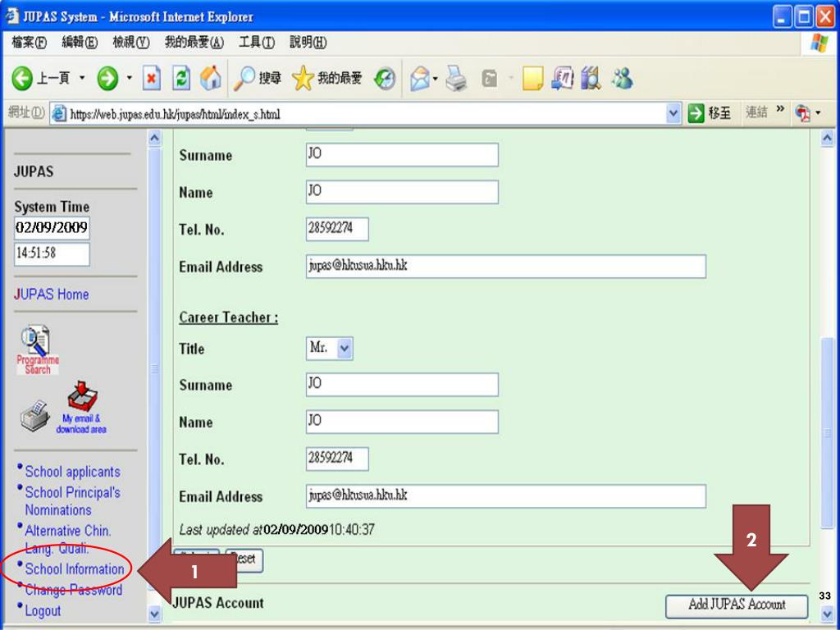Click the Mail envelope icon
This screenshot has width=840, height=630.
421,80
